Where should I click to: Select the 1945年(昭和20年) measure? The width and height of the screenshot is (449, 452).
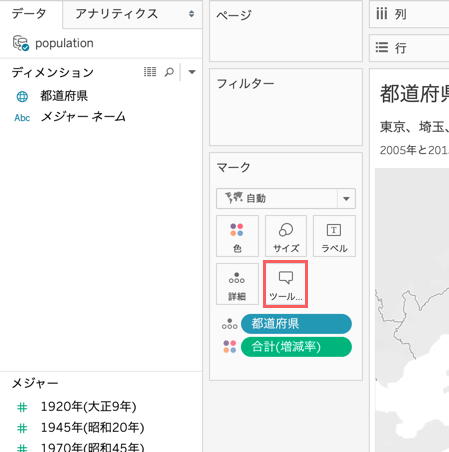[x=92, y=428]
